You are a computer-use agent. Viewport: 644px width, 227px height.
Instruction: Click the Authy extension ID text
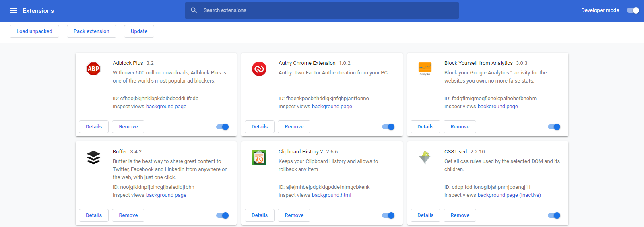324,99
